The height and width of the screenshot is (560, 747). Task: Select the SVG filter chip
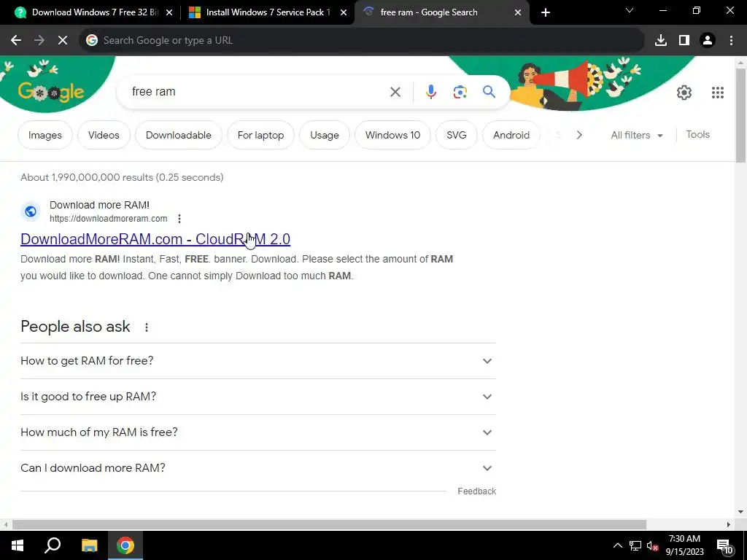(x=457, y=135)
